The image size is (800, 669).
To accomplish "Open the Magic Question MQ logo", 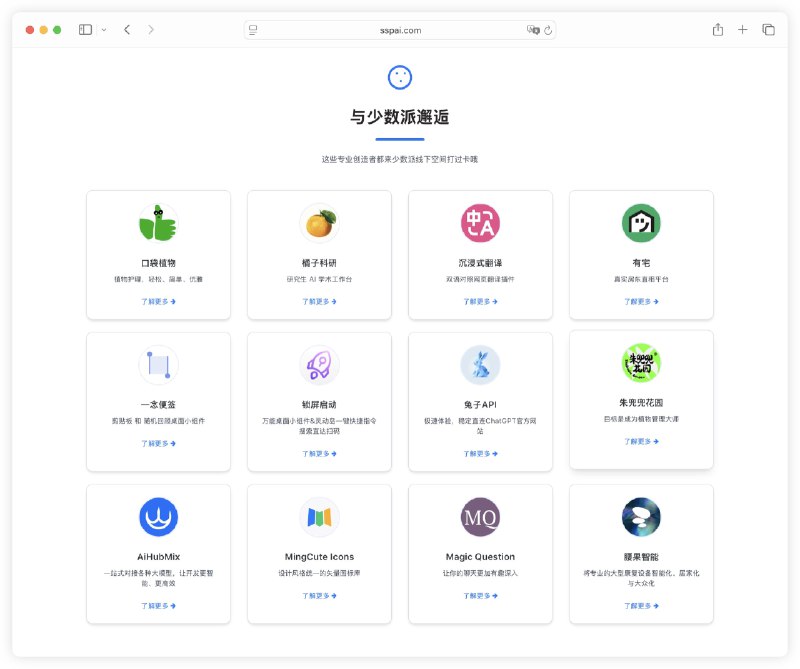I will (480, 517).
